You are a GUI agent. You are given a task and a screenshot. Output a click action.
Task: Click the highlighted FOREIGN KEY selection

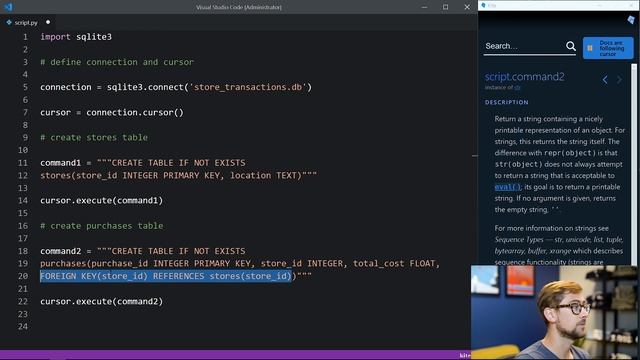pyautogui.click(x=166, y=276)
